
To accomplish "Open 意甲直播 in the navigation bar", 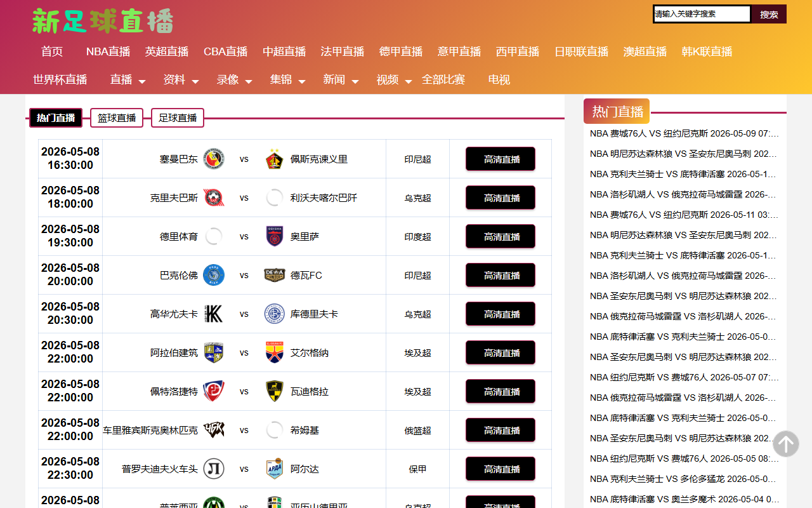I will tap(459, 51).
